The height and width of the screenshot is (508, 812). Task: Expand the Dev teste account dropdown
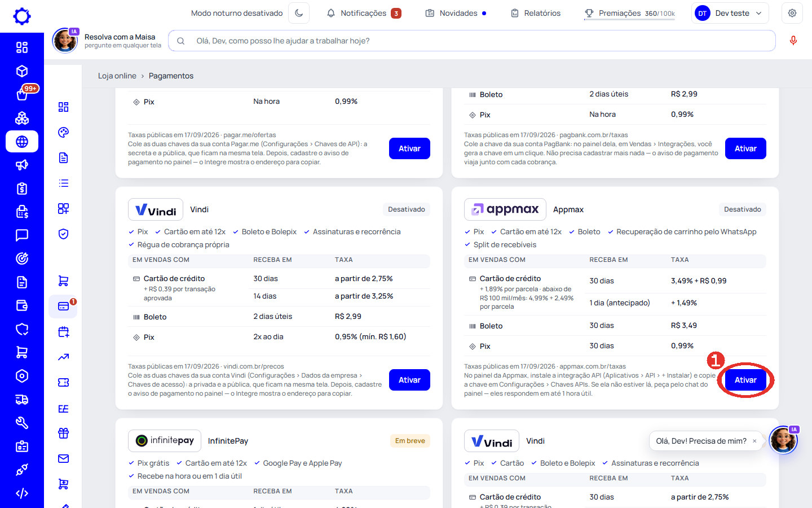[730, 13]
